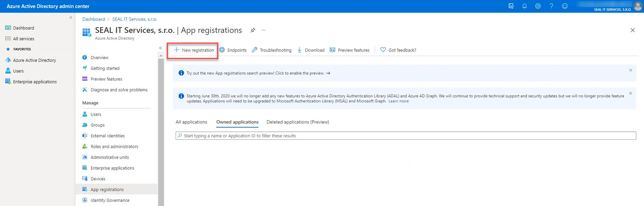Close the App registrations blade
The width and height of the screenshot is (644, 206).
point(632,30)
